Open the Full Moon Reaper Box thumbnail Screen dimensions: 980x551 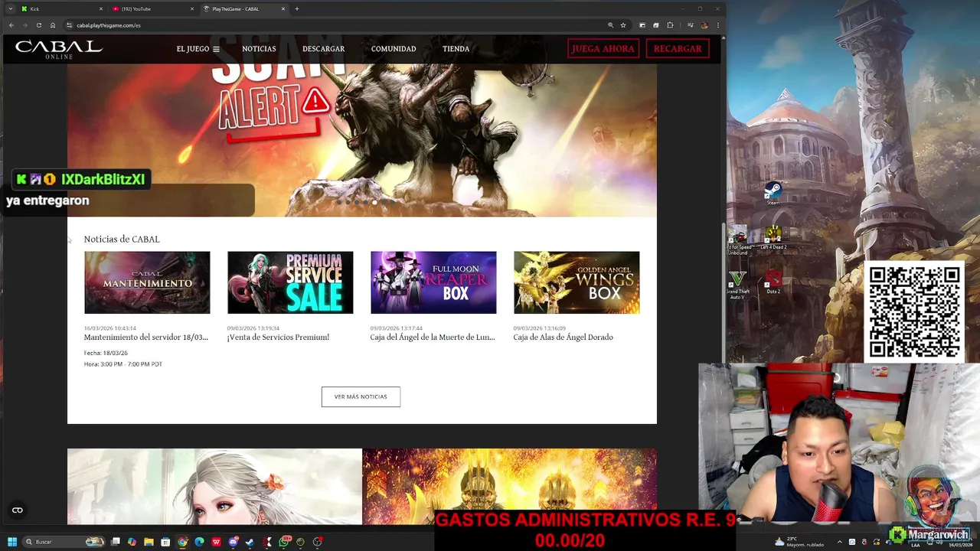coord(433,282)
